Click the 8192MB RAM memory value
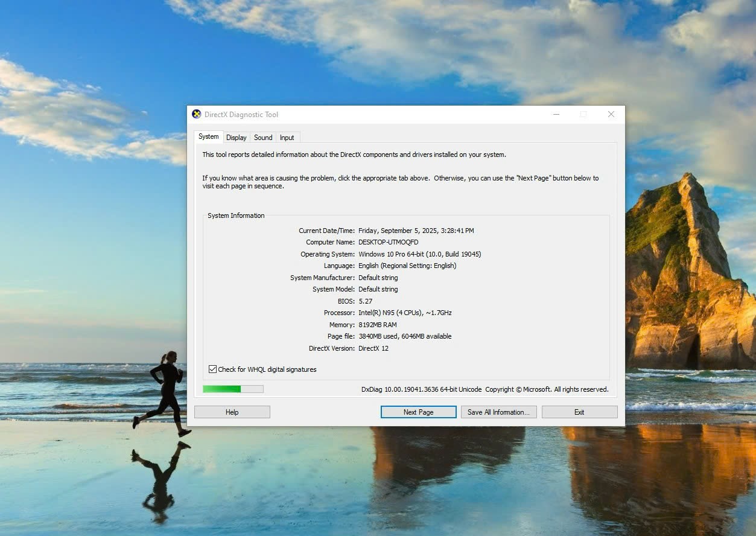 378,325
